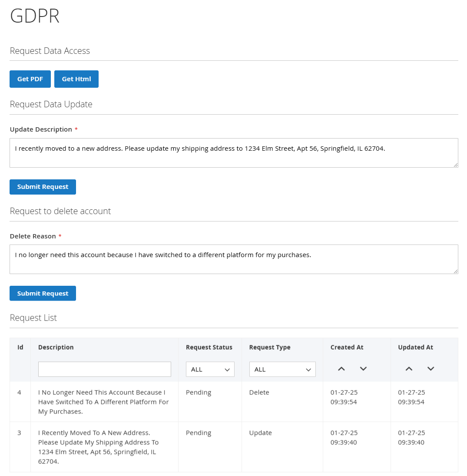Select the Update request row with Id 3
This screenshot has width=467, height=476.
(19, 433)
